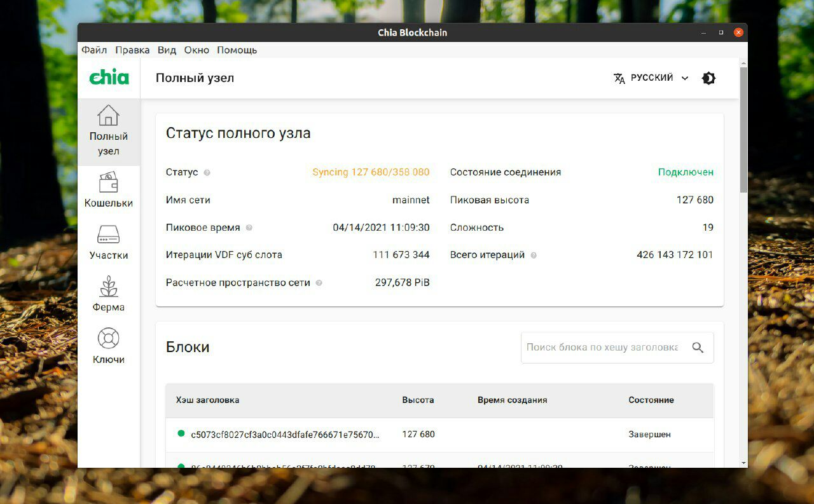Image resolution: width=814 pixels, height=504 pixels.
Task: Expand the РУССКИЙ language dropdown
Action: click(x=651, y=78)
